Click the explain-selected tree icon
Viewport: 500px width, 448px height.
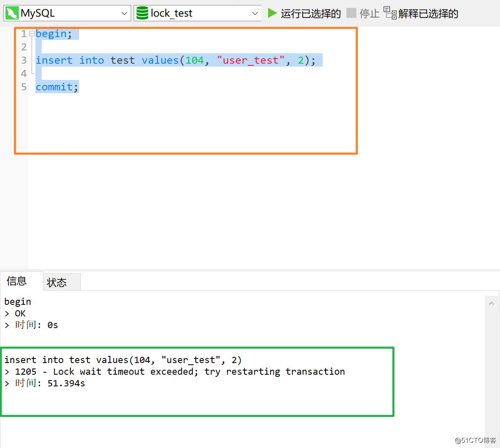pyautogui.click(x=390, y=13)
